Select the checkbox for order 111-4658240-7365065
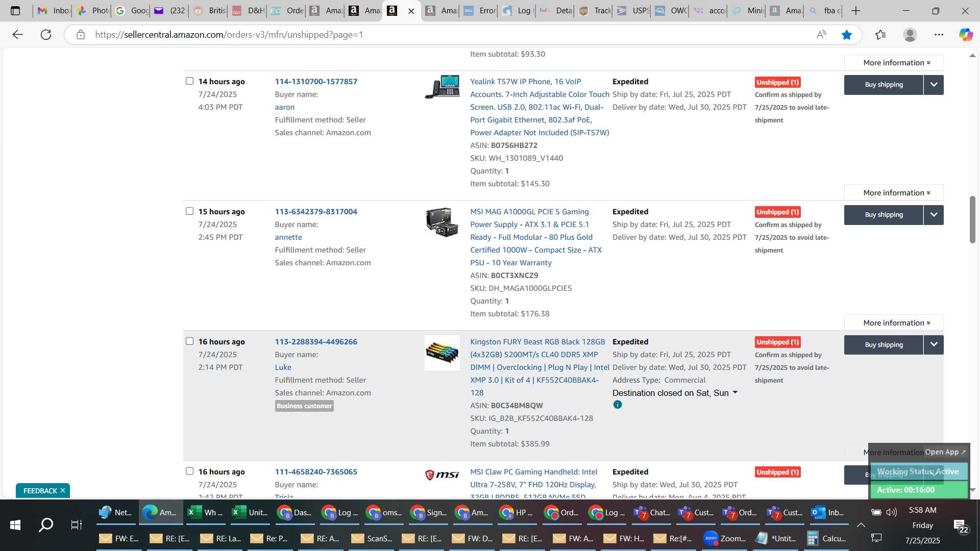Screen dimensions: 980x551 click(189, 471)
